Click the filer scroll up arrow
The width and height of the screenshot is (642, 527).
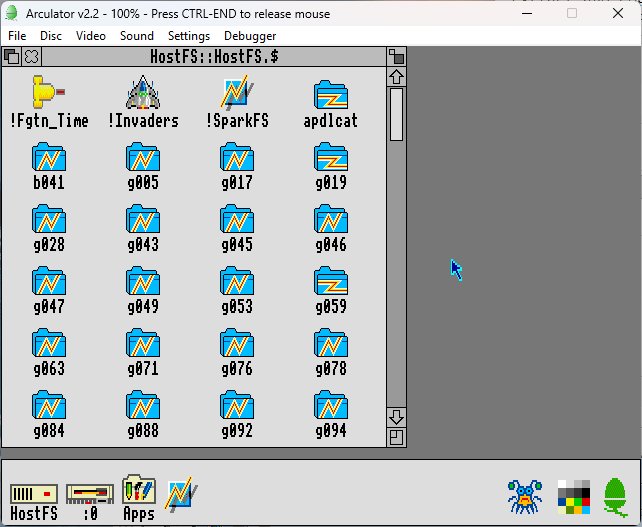396,77
